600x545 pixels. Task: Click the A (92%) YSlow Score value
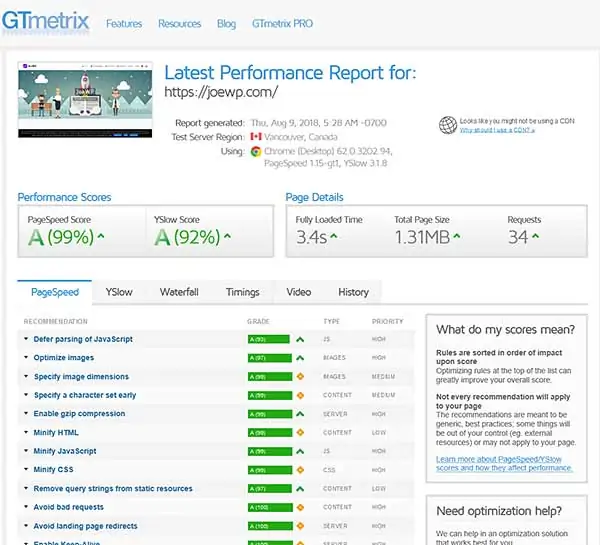pyautogui.click(x=187, y=237)
